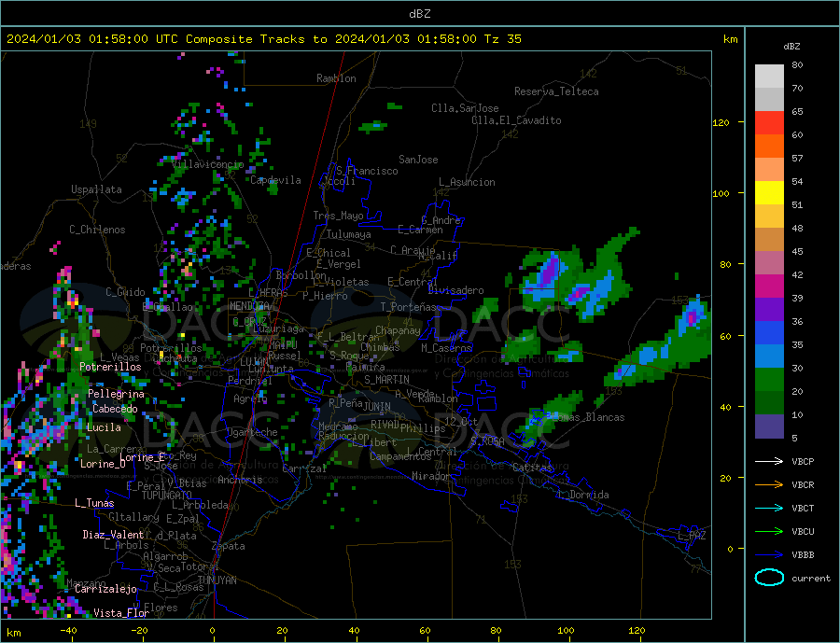This screenshot has height=643, width=840.
Task: Click the '100' tick on the right distance axis
Action: click(721, 193)
